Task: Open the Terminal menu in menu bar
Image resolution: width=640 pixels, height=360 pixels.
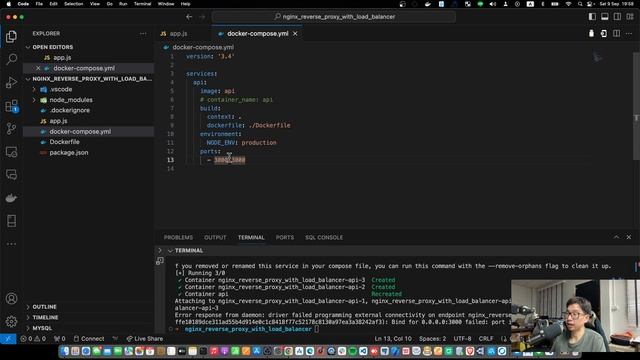Action: 142,4
